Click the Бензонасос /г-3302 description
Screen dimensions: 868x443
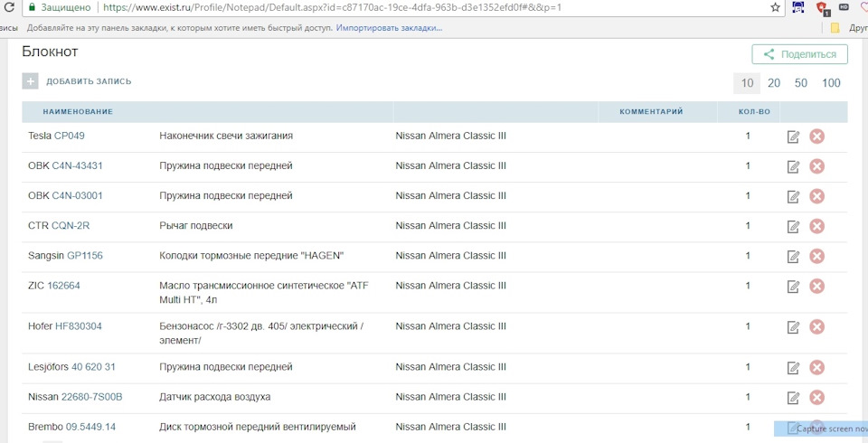coord(260,334)
